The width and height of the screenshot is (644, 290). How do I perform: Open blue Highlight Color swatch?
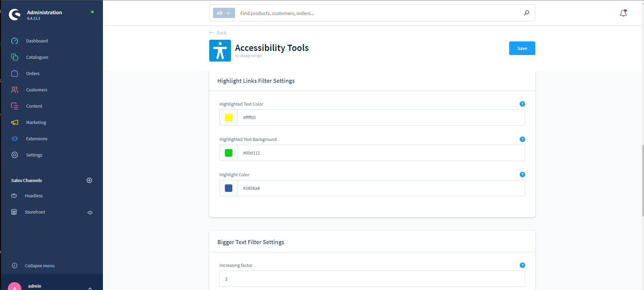pyautogui.click(x=229, y=188)
